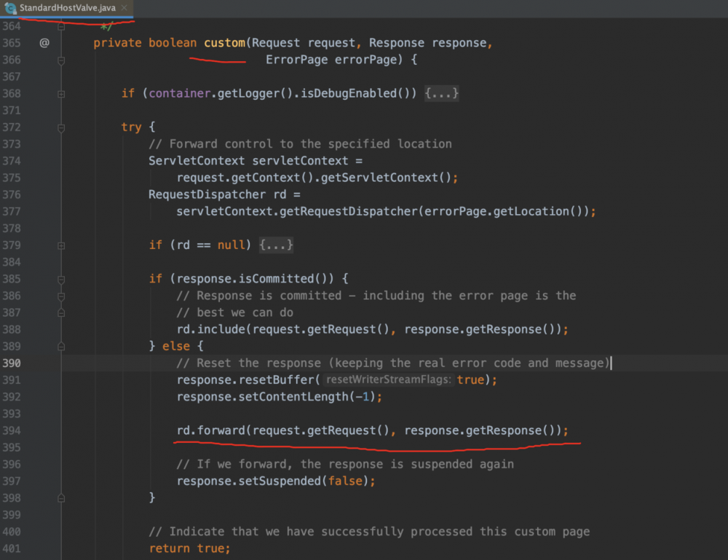Select the StandardHostValve.java editor tab

click(x=66, y=7)
